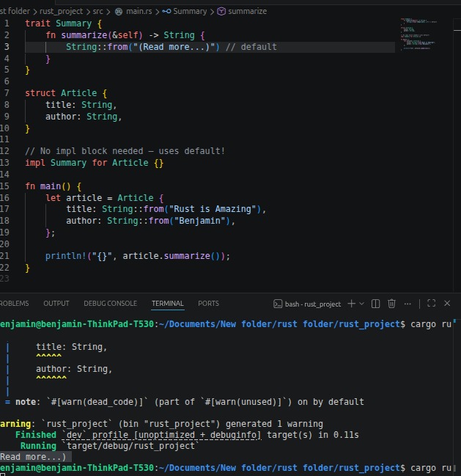Select bash - rust_project terminal label
This screenshot has width=461, height=476.
click(x=313, y=304)
